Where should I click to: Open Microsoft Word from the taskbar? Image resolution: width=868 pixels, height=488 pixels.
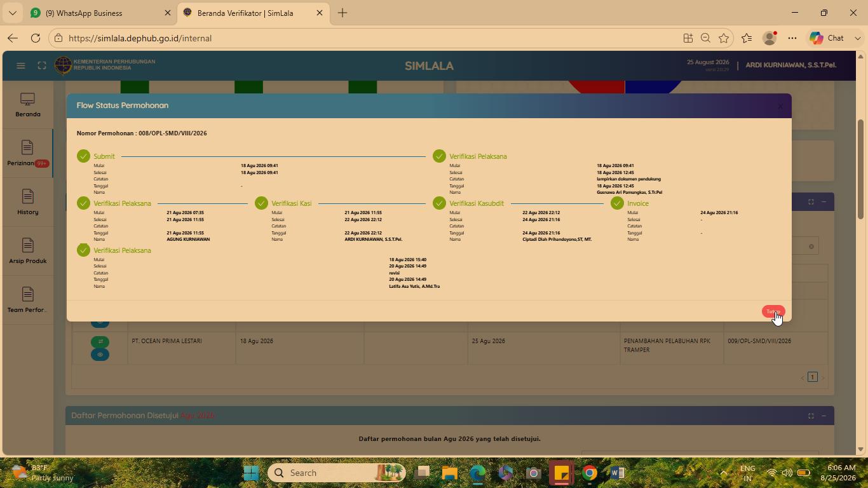(616, 473)
